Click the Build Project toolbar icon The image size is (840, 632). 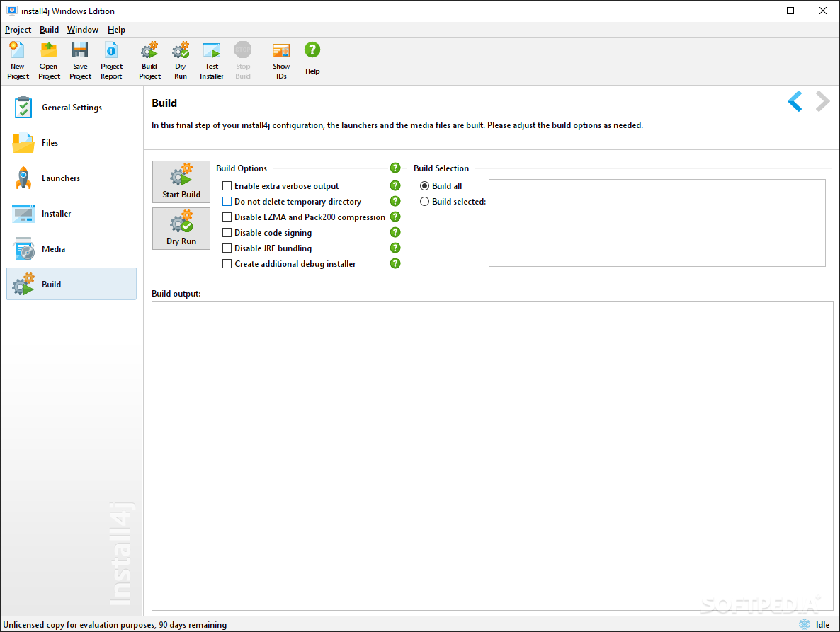click(149, 60)
